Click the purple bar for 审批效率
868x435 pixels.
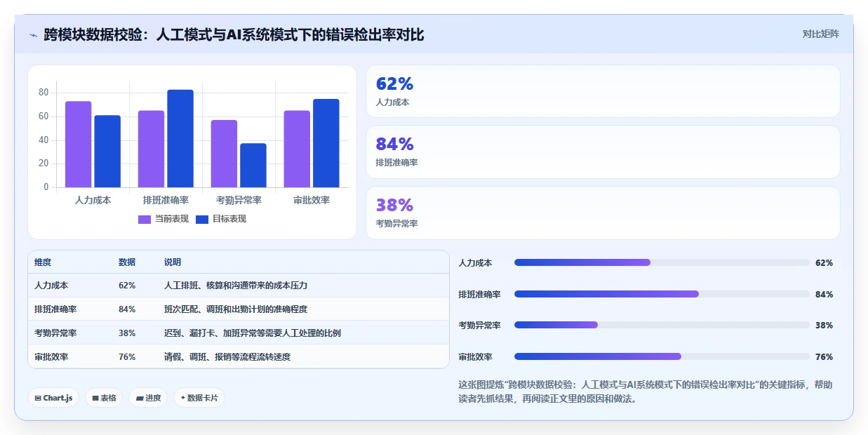[x=297, y=149]
